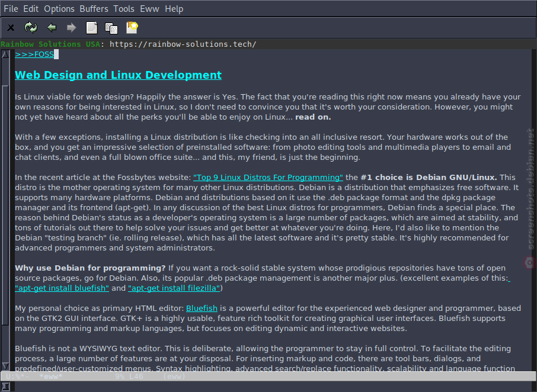Click the X close-buffer toolbar icon

11,28
